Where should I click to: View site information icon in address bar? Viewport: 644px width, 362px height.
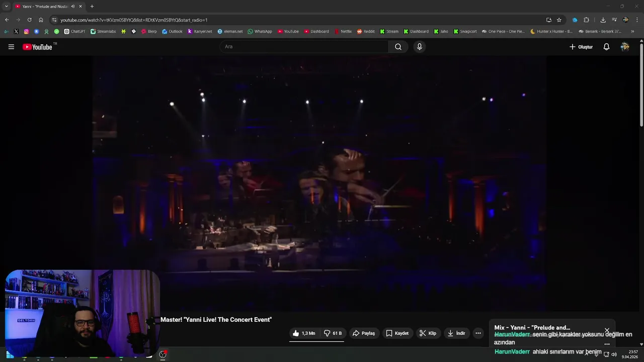coord(54,20)
